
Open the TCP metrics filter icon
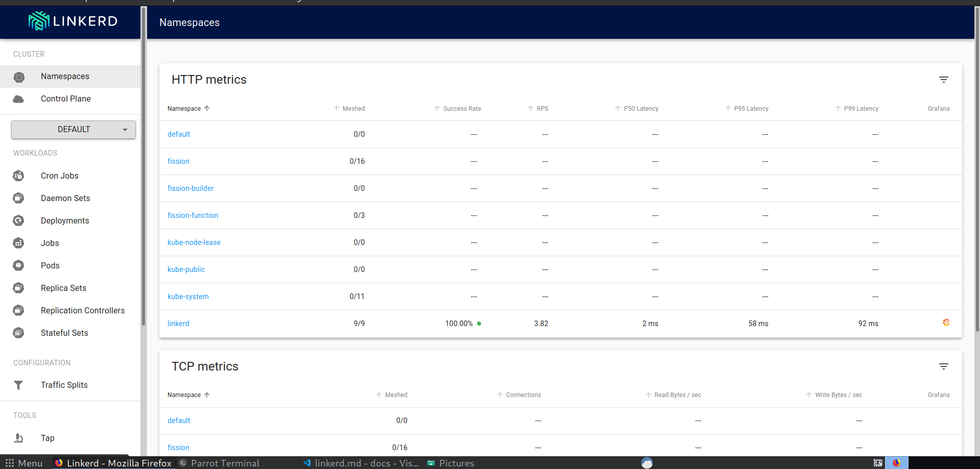coord(943,366)
